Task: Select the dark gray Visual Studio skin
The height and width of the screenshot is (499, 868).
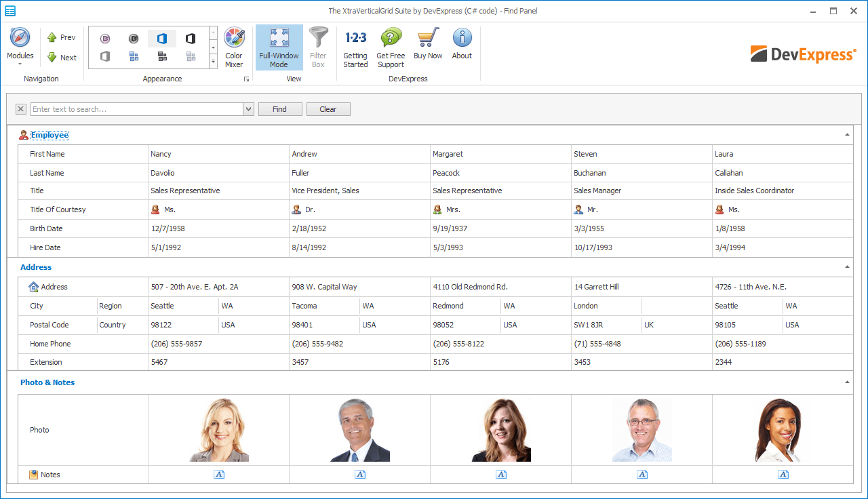Action: tap(134, 39)
